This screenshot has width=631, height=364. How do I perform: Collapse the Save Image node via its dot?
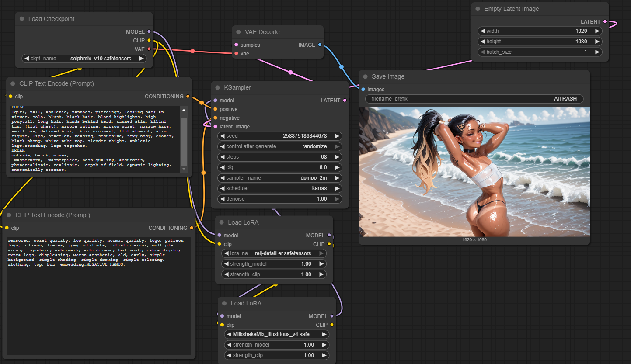[365, 76]
